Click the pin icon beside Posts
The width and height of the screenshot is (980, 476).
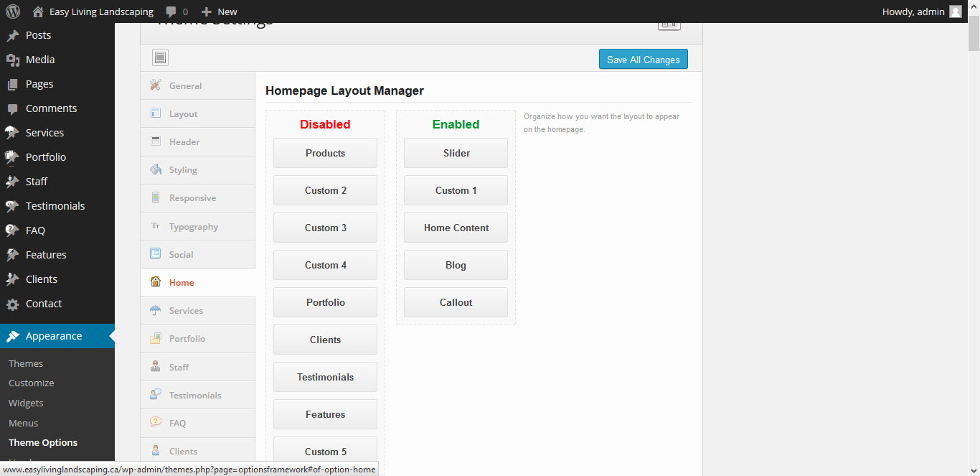pyautogui.click(x=12, y=35)
